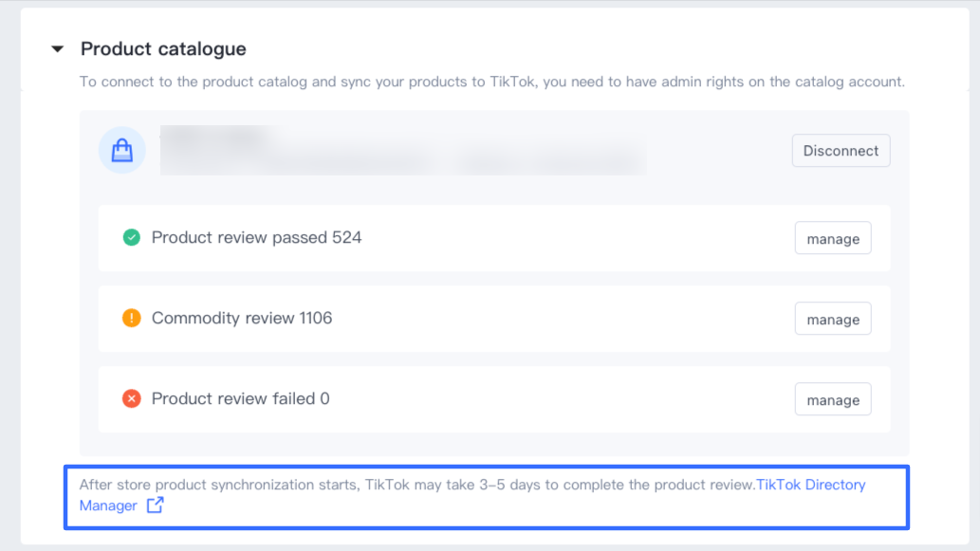Click the blue shopping bag store icon

[122, 151]
